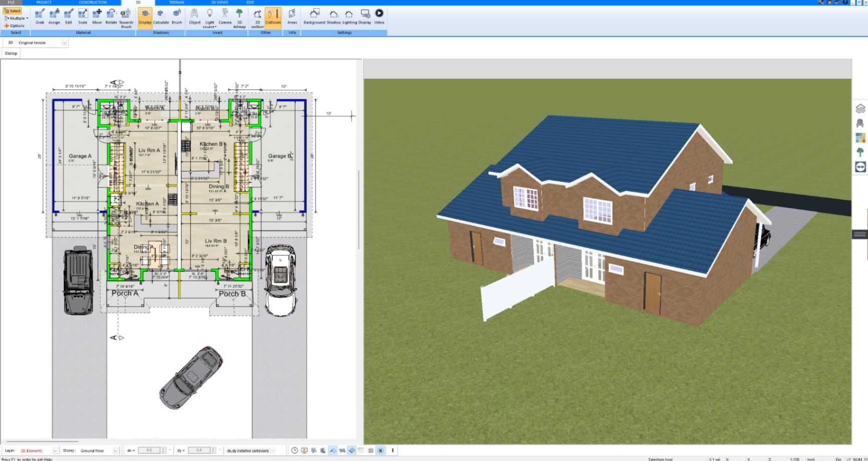Activate the Select mode button
868x461 pixels.
pyautogui.click(x=13, y=11)
